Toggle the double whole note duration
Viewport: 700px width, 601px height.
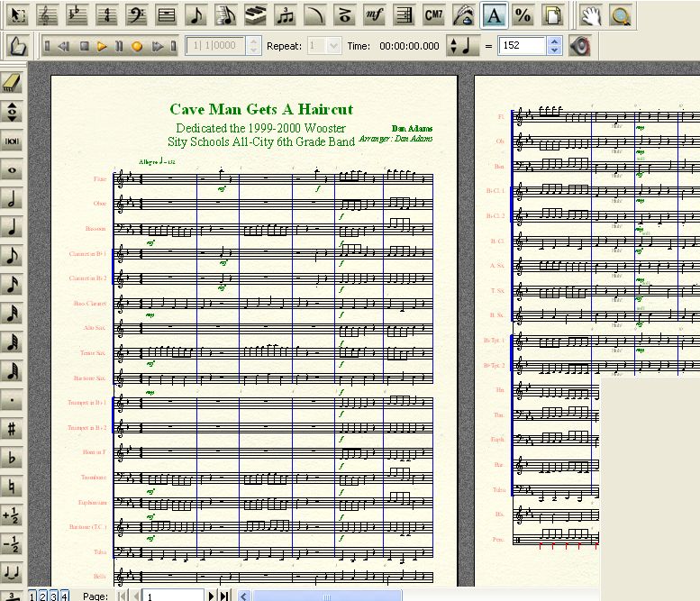(12, 141)
